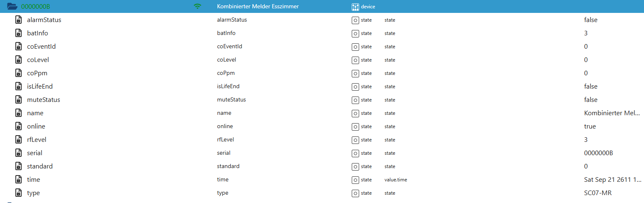Viewport: 644px width, 203px height.
Task: Click the Kombinierter Melder Esszimmer device name
Action: coord(258,7)
